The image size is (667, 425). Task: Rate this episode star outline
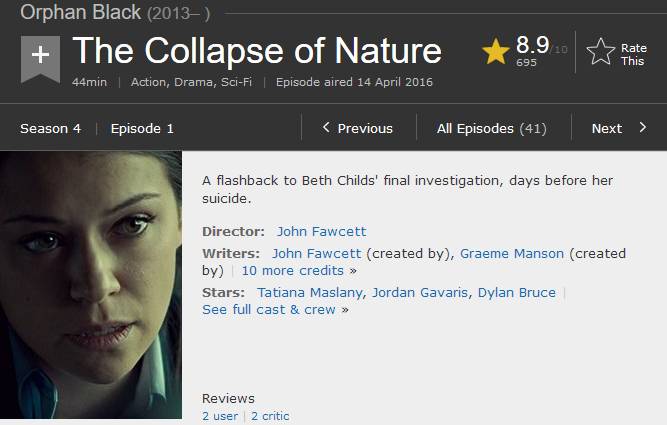(601, 52)
